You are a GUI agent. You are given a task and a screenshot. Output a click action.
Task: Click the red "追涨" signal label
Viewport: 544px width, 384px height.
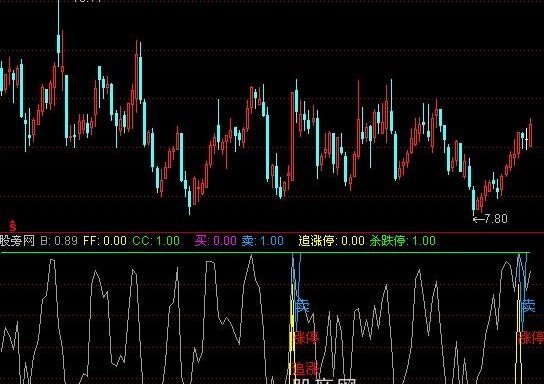(306, 369)
